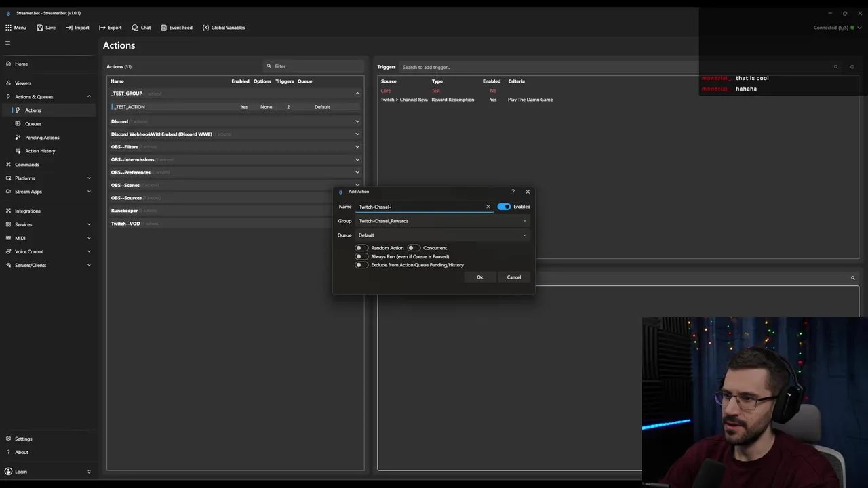Screen dimensions: 868x488
Task: Expand the OBS--Intermissions group
Action: coord(357,159)
